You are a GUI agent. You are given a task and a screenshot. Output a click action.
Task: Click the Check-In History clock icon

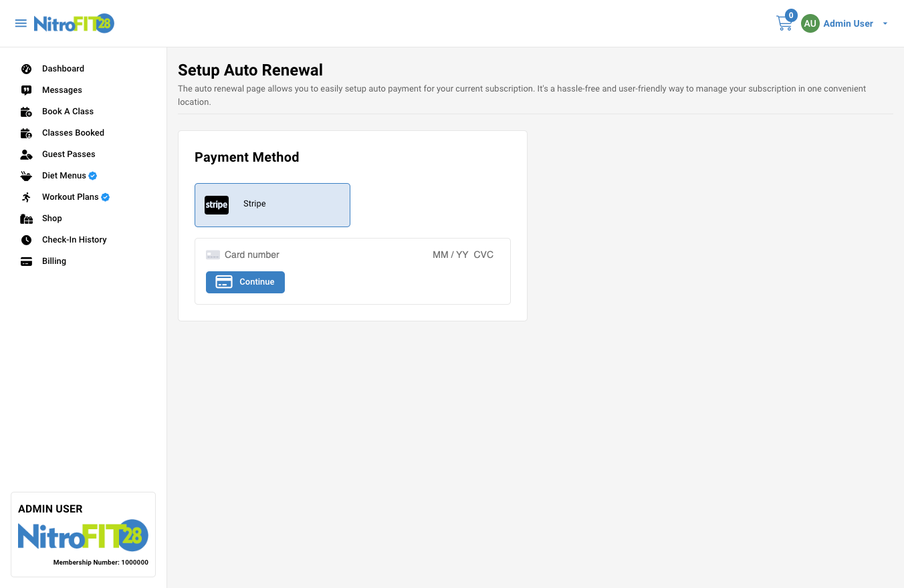[x=26, y=240]
